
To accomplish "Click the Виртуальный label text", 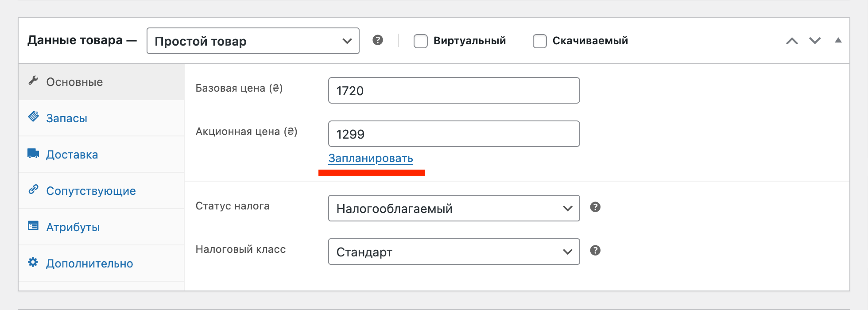I will (x=469, y=41).
